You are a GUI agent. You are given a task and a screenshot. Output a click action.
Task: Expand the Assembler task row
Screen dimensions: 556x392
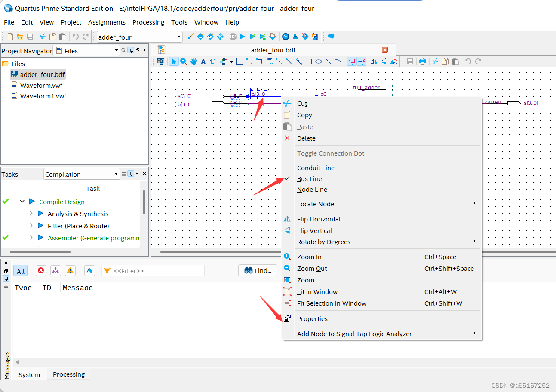click(x=31, y=238)
